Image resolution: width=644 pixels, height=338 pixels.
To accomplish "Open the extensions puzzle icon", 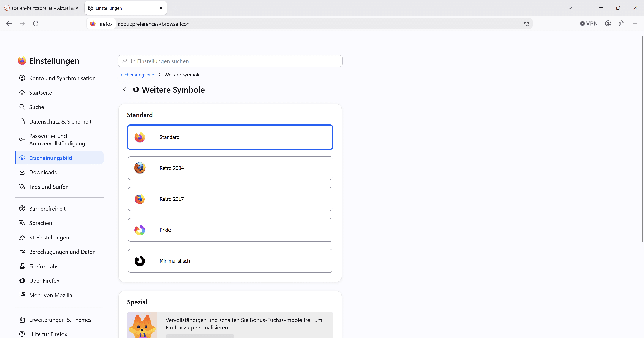I will click(622, 23).
